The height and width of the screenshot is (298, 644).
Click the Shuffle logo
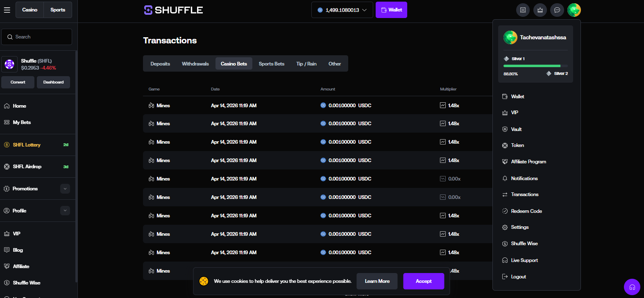point(173,10)
